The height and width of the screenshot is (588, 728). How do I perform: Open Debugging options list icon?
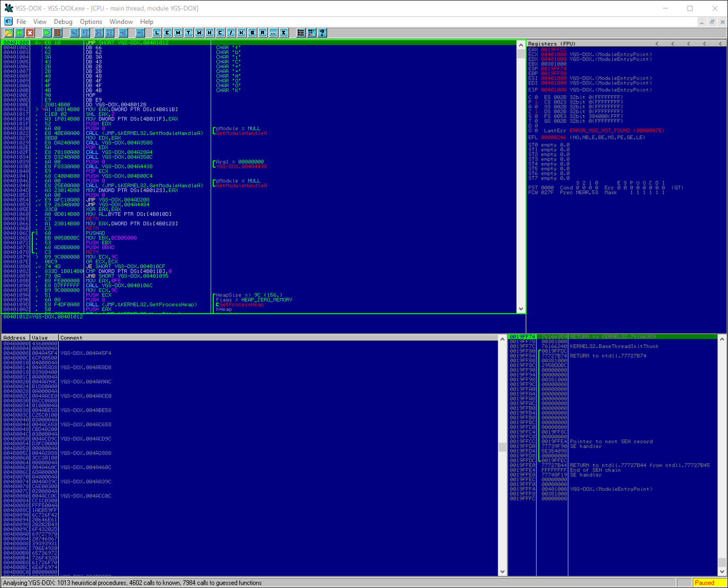click(301, 33)
